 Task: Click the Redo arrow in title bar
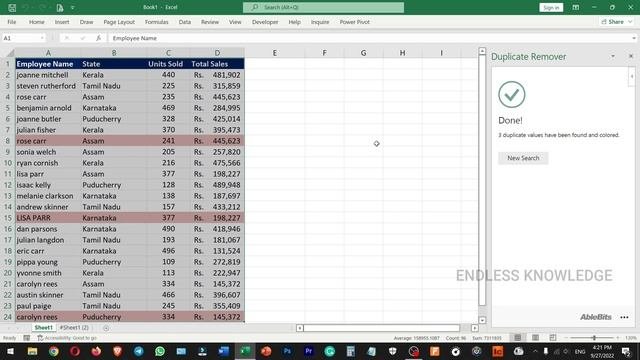click(42, 7)
